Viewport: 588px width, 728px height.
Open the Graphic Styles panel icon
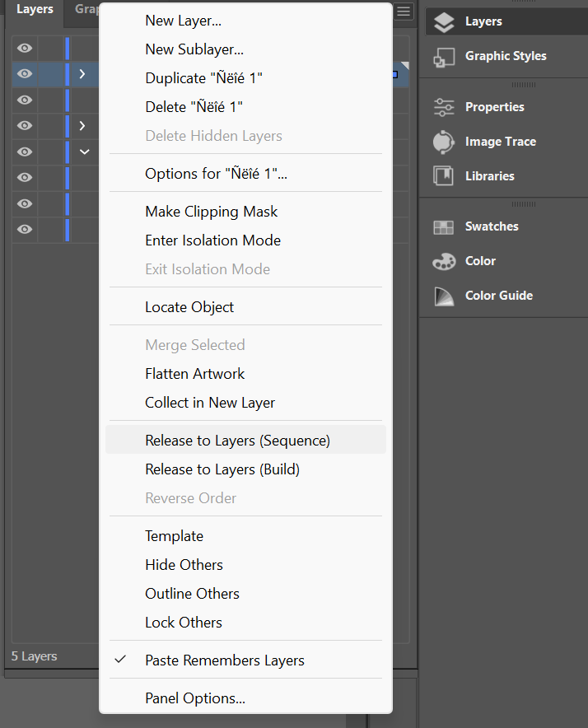click(444, 57)
